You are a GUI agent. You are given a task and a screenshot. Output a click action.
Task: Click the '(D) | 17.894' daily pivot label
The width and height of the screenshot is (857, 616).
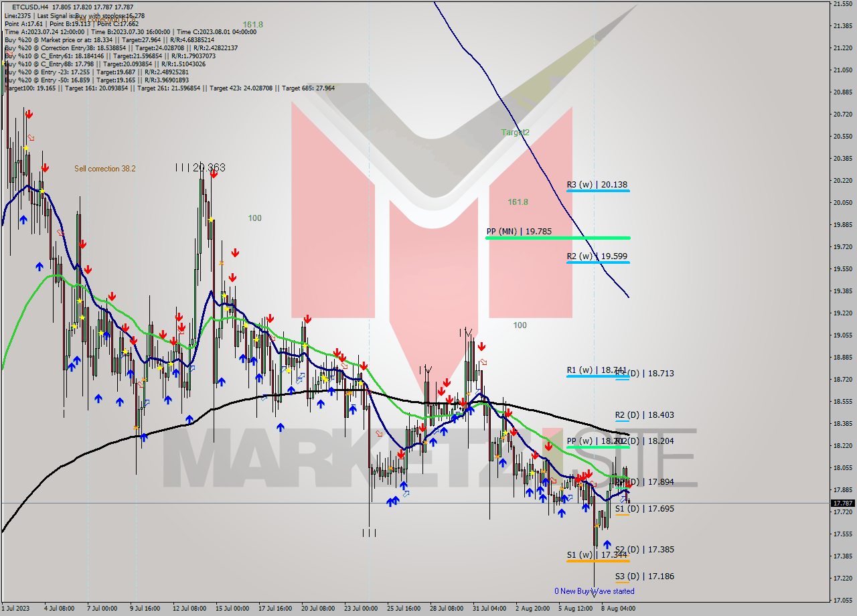click(646, 482)
